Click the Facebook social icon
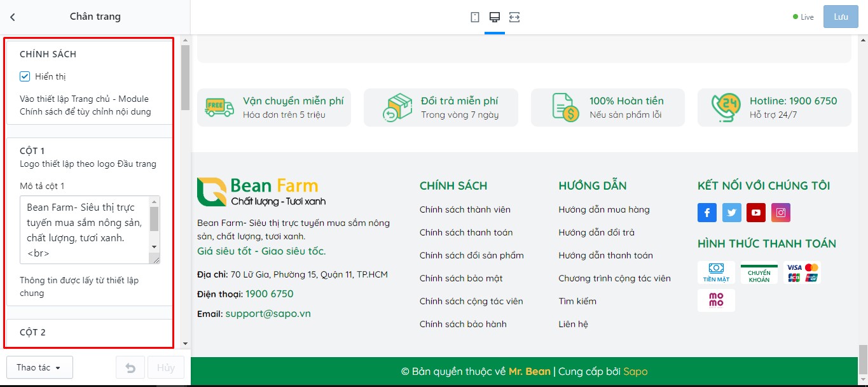The width and height of the screenshot is (868, 387). [x=707, y=213]
